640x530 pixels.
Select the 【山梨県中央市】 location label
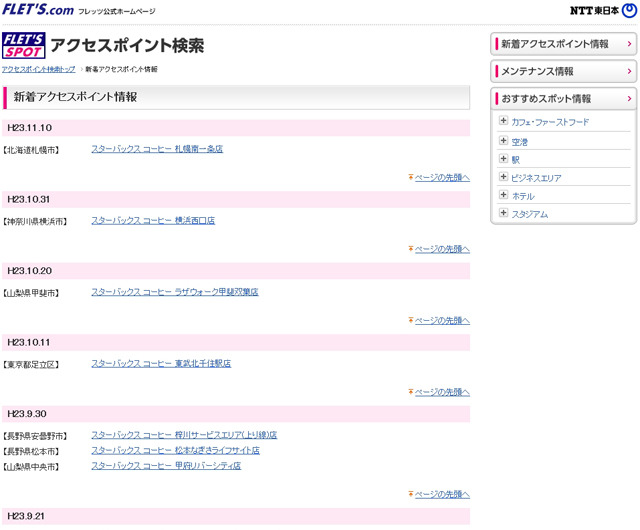click(31, 467)
